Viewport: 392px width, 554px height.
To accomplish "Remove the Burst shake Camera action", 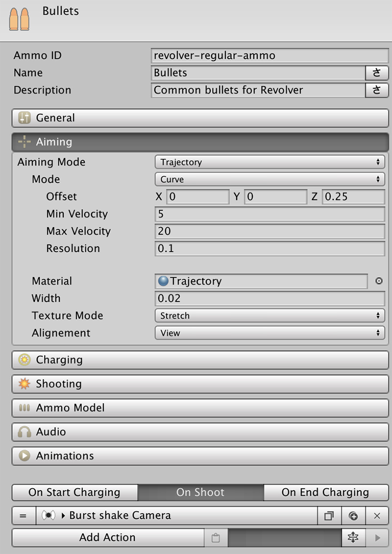I will pyautogui.click(x=377, y=516).
